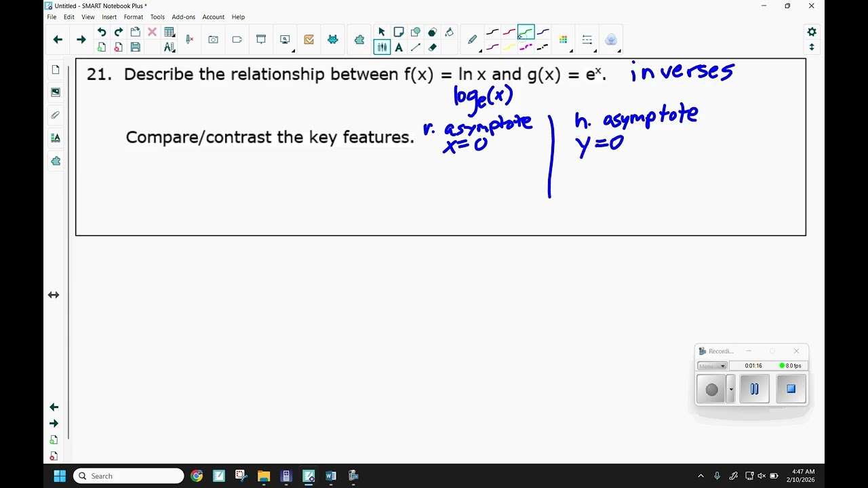Move toolbar with the up-down arrow icon
The width and height of the screenshot is (868, 488).
point(812,47)
